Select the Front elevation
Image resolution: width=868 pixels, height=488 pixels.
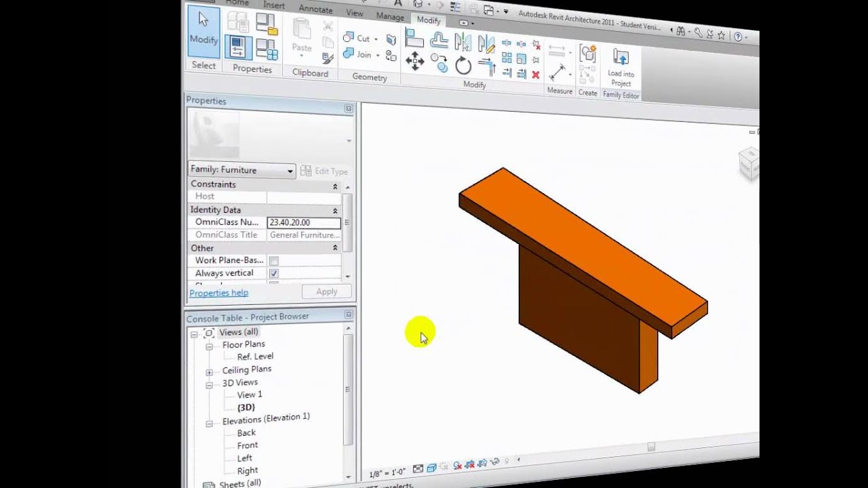(x=248, y=445)
